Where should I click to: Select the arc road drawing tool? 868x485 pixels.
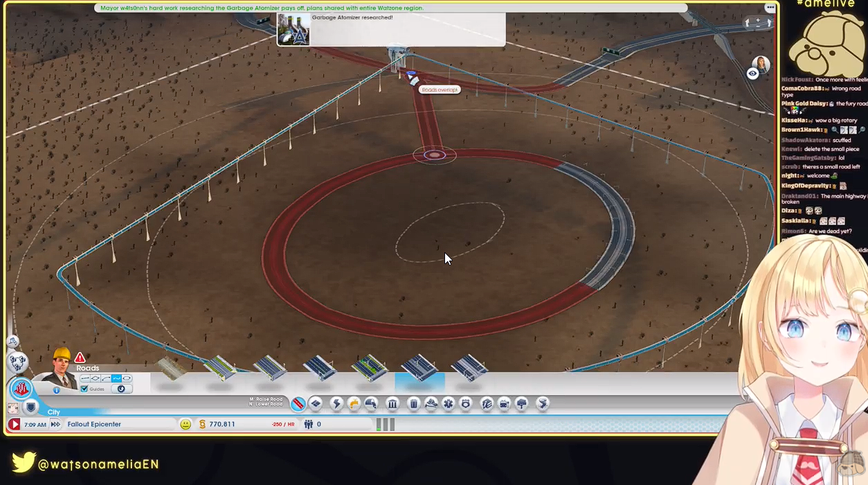point(106,378)
